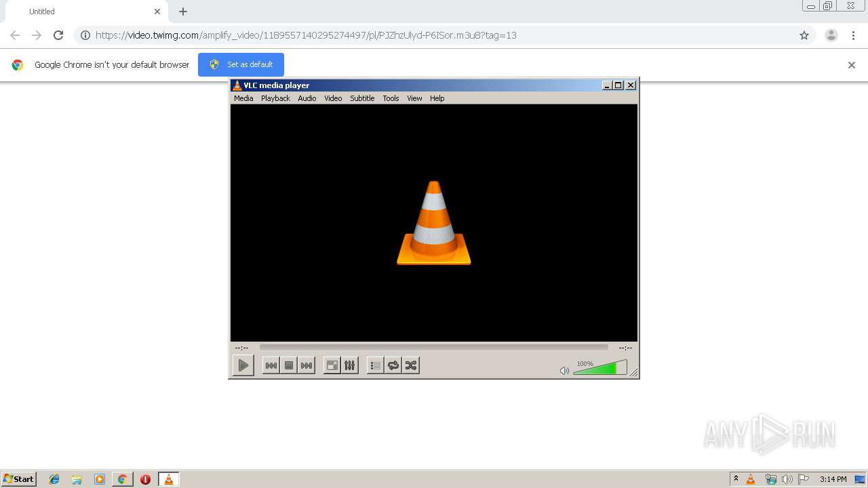Switch to VLC taskbar button
Image resolution: width=868 pixels, height=488 pixels.
[x=168, y=479]
